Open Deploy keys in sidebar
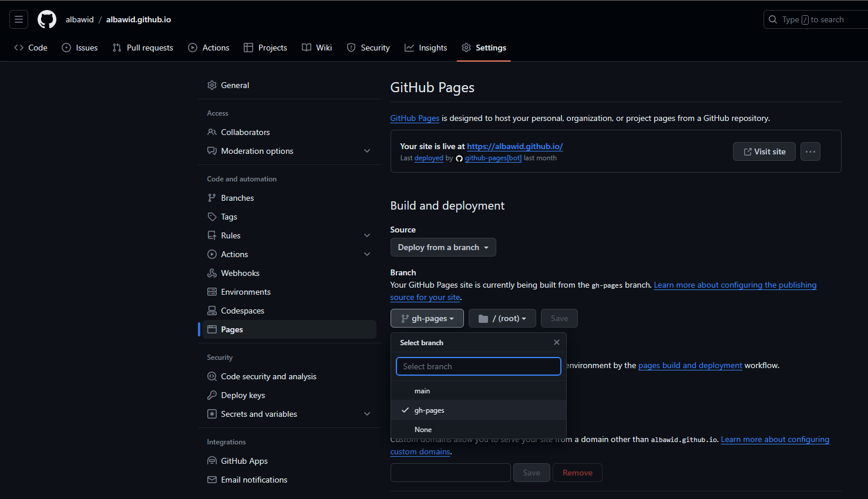The image size is (868, 499). 243,395
